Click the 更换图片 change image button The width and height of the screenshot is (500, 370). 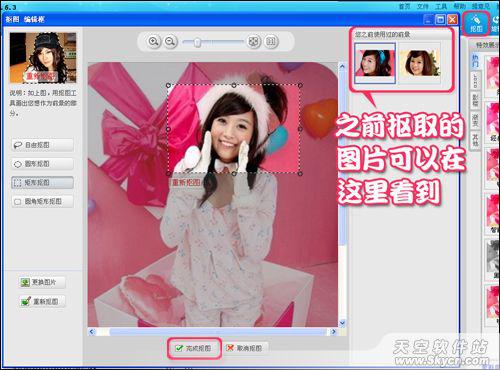[x=41, y=282]
